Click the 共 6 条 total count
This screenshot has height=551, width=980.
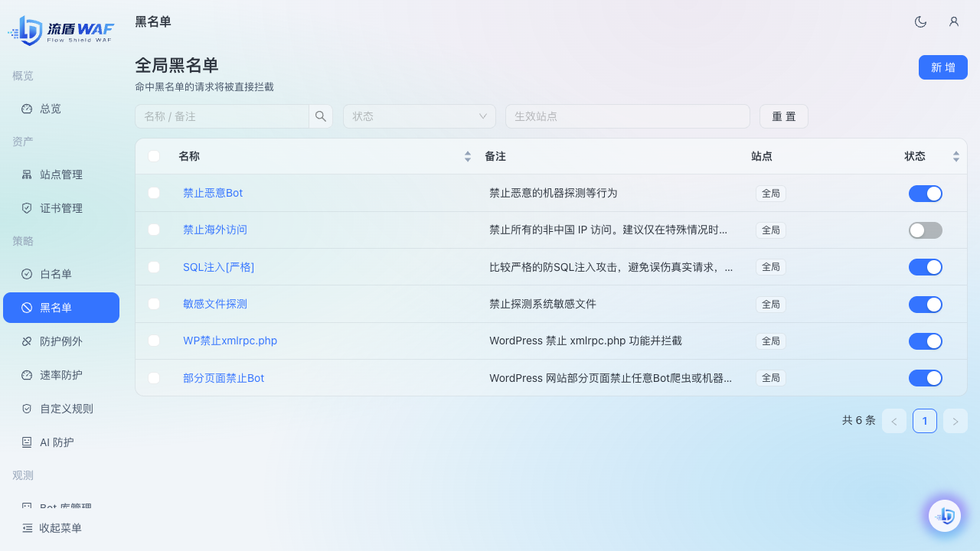coord(859,420)
